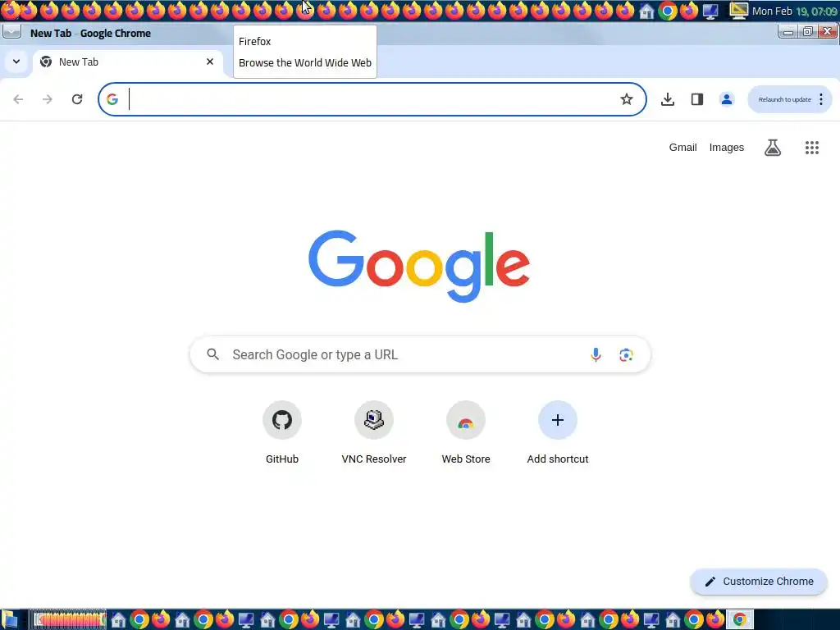Open the Downloads icon in toolbar
840x630 pixels.
pos(668,99)
